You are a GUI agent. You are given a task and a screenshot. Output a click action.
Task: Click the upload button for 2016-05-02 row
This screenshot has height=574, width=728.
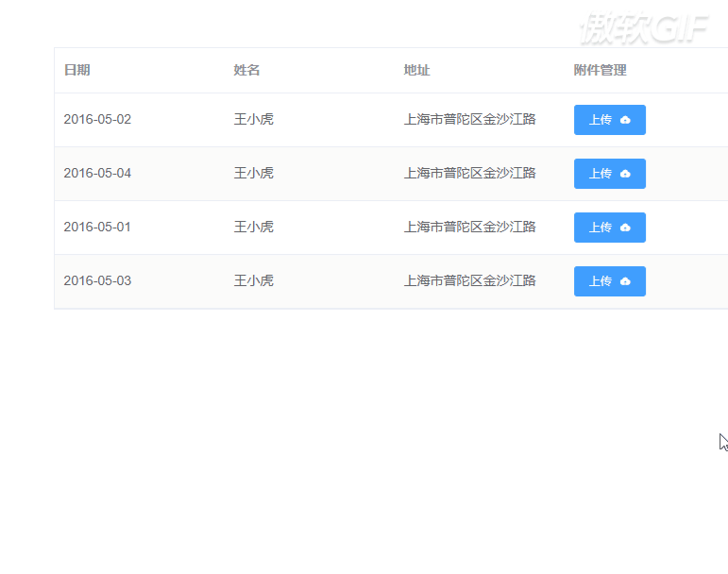610,120
